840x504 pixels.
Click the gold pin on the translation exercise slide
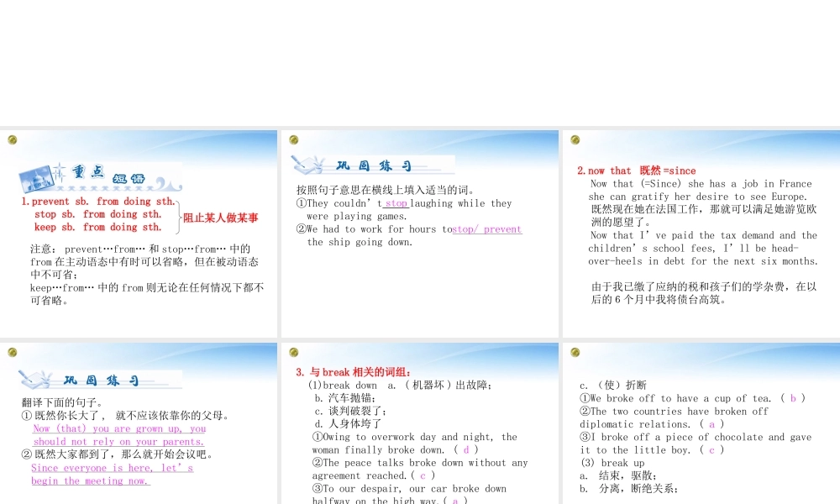click(x=13, y=353)
